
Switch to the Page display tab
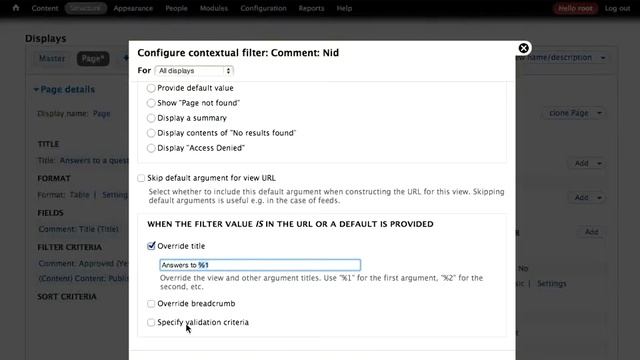pyautogui.click(x=93, y=58)
